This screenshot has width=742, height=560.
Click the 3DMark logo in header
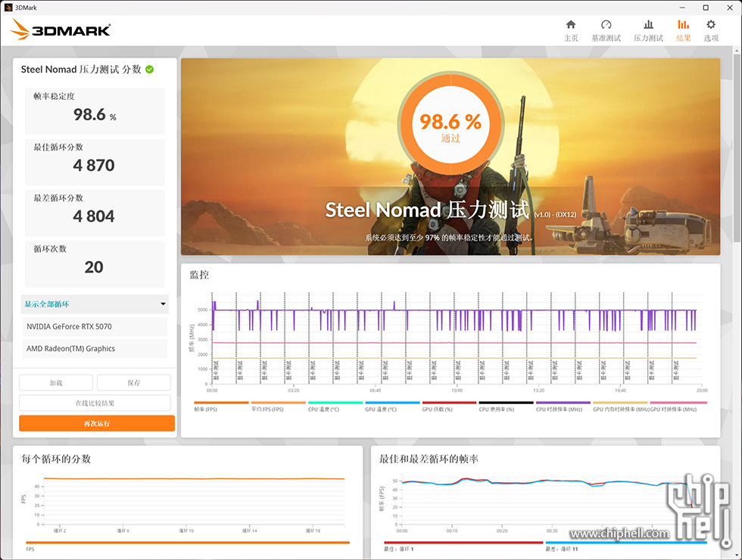tap(61, 30)
